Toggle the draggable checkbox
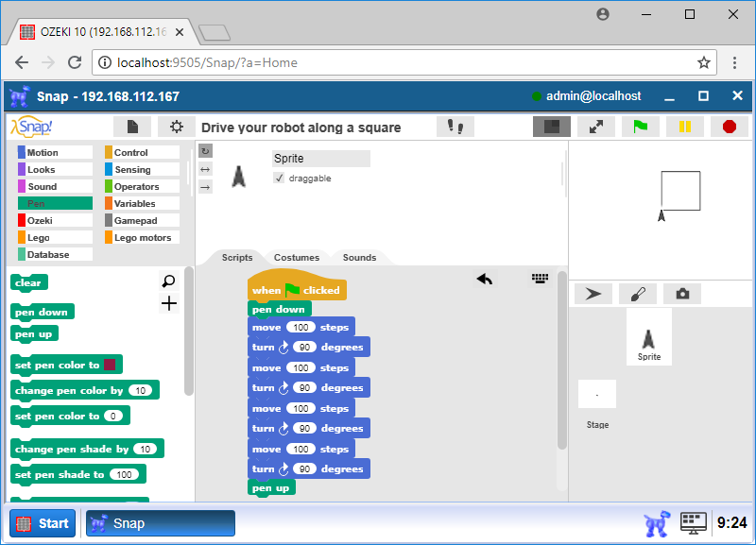This screenshot has height=545, width=756. pyautogui.click(x=279, y=178)
